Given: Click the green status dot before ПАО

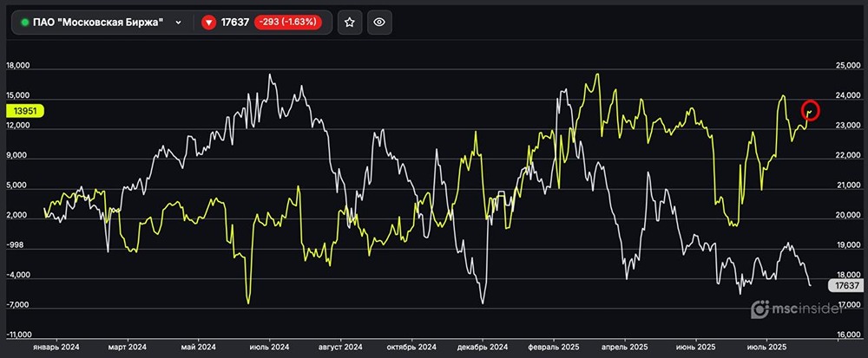Looking at the screenshot, I should pyautogui.click(x=25, y=23).
